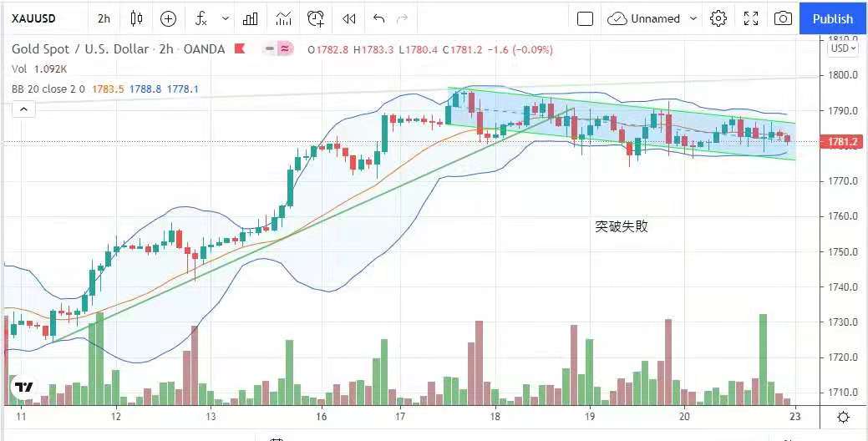This screenshot has height=441, width=868.
Task: Open the bar chart templates icon
Action: click(x=250, y=18)
